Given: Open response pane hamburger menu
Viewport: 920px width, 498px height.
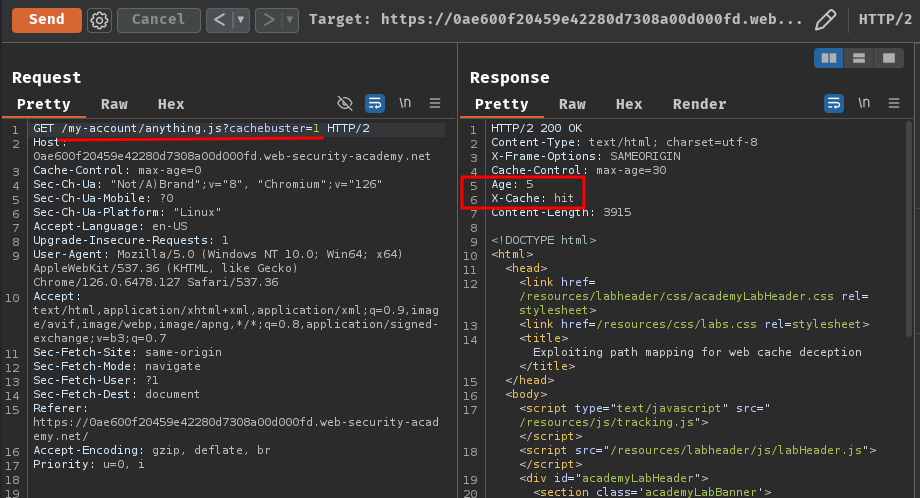Looking at the screenshot, I should pyautogui.click(x=894, y=103).
